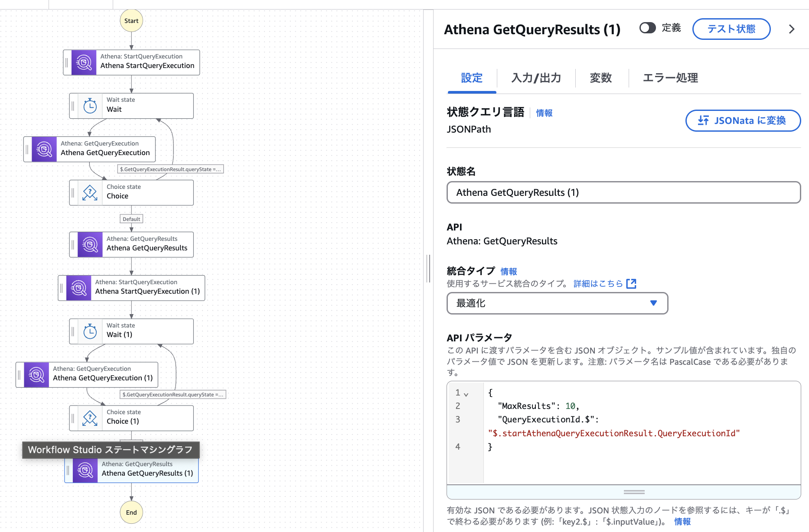Viewport: 809px width, 532px height.
Task: Click the Wait (1) clock icon
Action: click(x=90, y=331)
